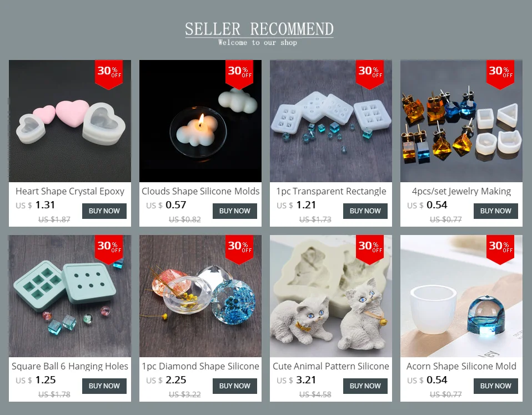Buy the Heart Shape Crystal Epoxy item
532x415 pixels.
104,211
